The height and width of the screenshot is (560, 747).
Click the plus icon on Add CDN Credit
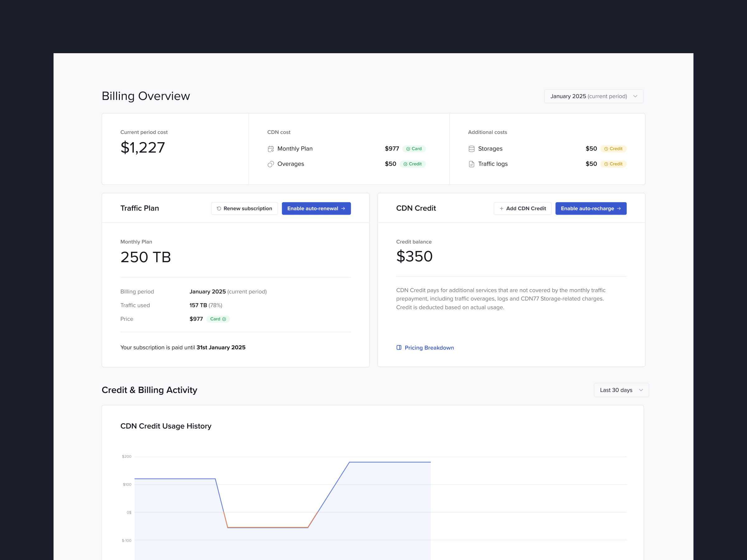(502, 208)
